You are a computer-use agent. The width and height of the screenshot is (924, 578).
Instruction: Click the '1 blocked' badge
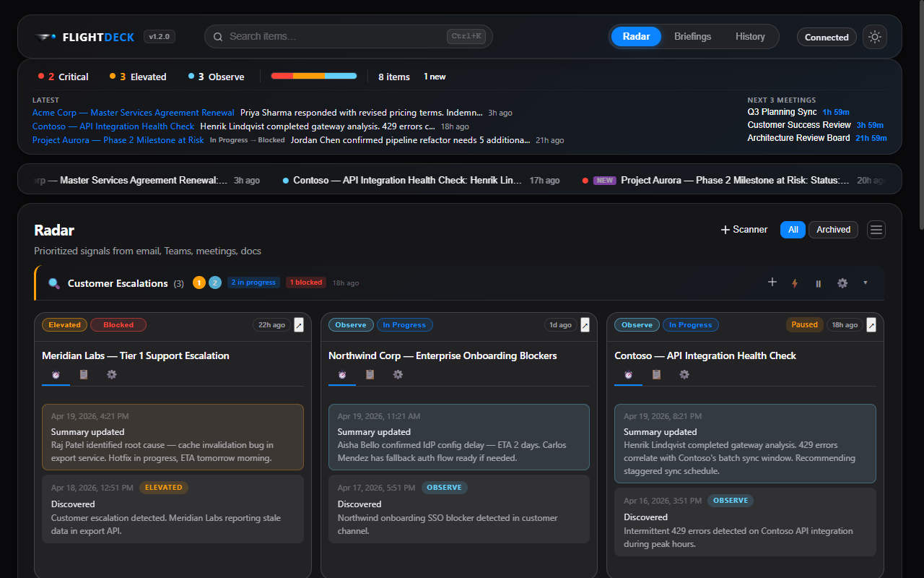[x=306, y=282]
